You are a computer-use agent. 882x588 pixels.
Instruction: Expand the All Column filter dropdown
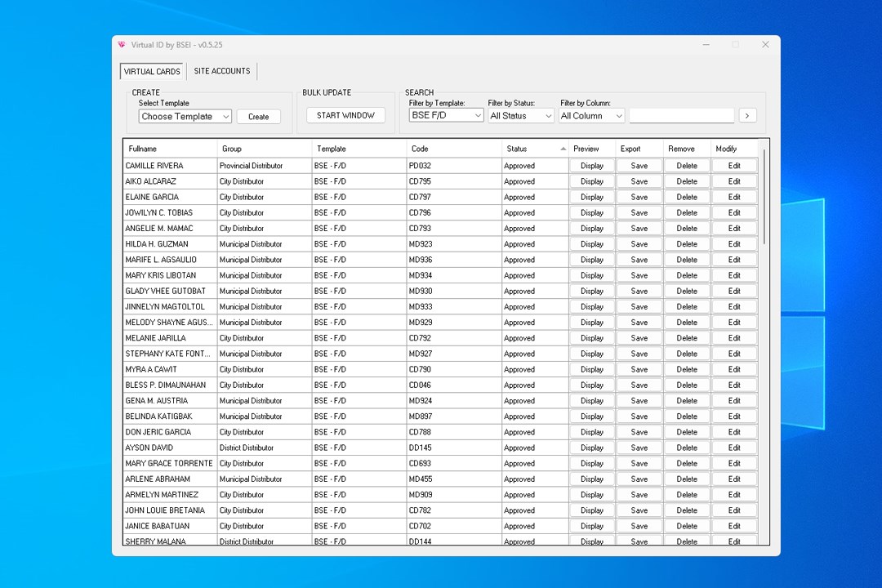(592, 115)
